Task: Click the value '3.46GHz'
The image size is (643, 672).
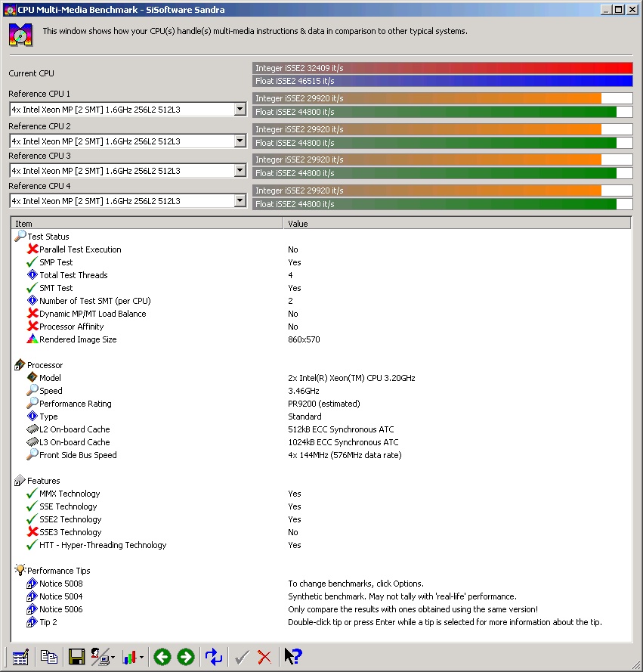Action: pyautogui.click(x=303, y=391)
